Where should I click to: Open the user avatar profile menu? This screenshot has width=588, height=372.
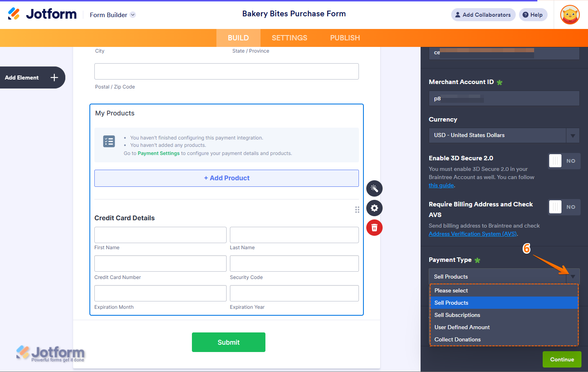coord(570,15)
